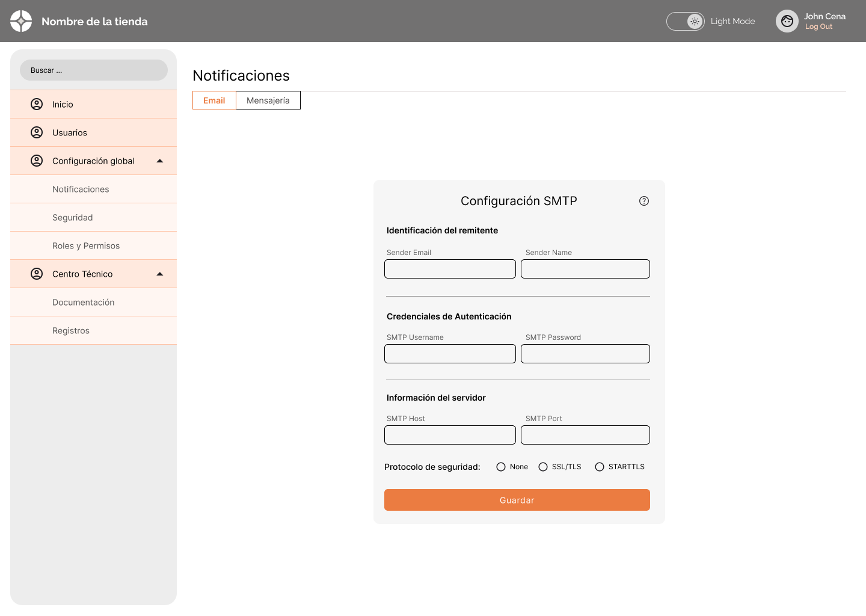Focus the Sender Email input field
Screen dimensions: 866x616
pos(450,269)
